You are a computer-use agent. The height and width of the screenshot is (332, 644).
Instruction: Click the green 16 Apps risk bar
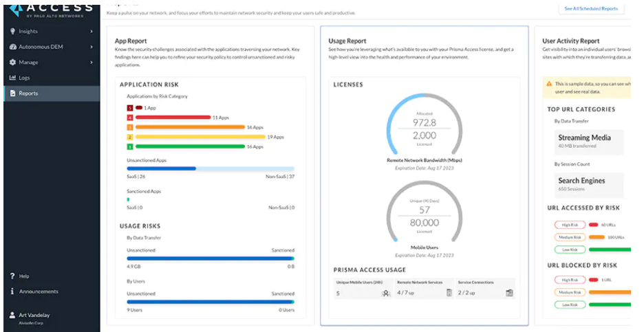(x=190, y=146)
